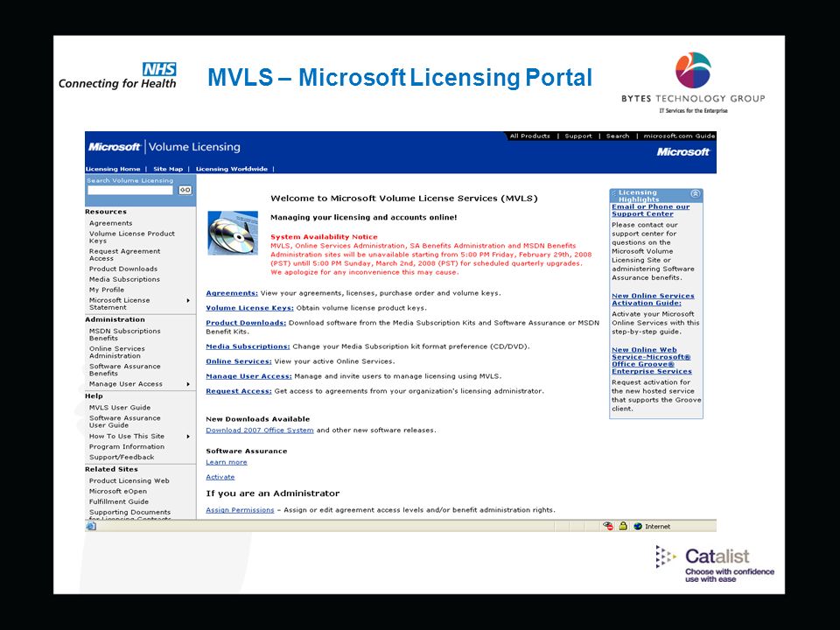This screenshot has height=630, width=840.
Task: Open the Site Map tab
Action: tap(168, 169)
